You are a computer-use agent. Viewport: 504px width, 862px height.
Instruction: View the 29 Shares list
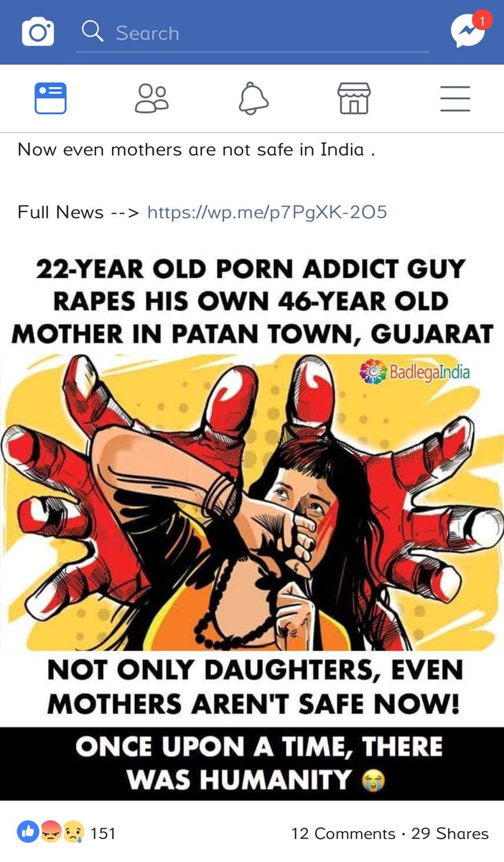[450, 833]
